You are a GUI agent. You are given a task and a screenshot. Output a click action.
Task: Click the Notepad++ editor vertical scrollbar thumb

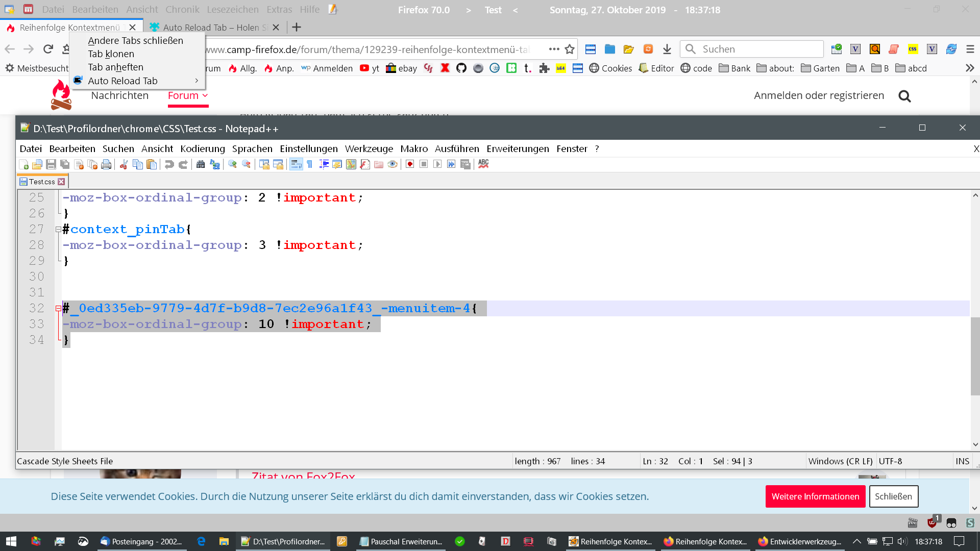click(x=975, y=356)
